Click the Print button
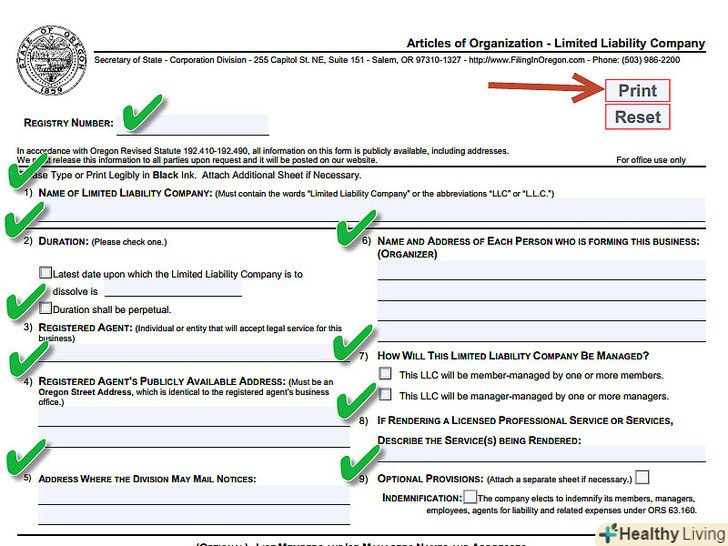The width and height of the screenshot is (728, 546). click(637, 91)
